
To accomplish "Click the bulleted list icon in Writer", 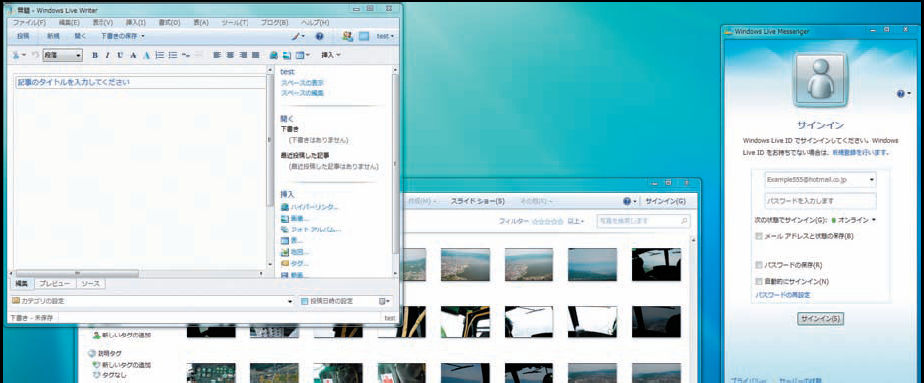I will click(x=173, y=55).
